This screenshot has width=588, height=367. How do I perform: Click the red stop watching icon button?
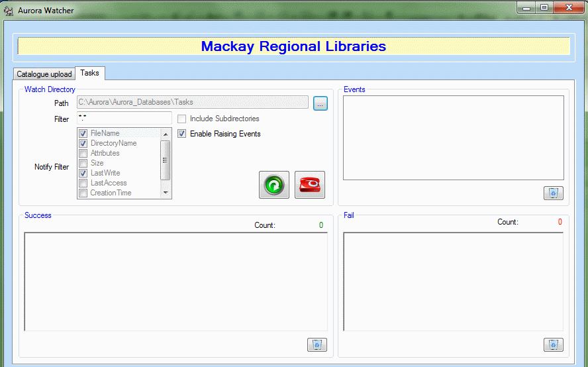(x=310, y=185)
